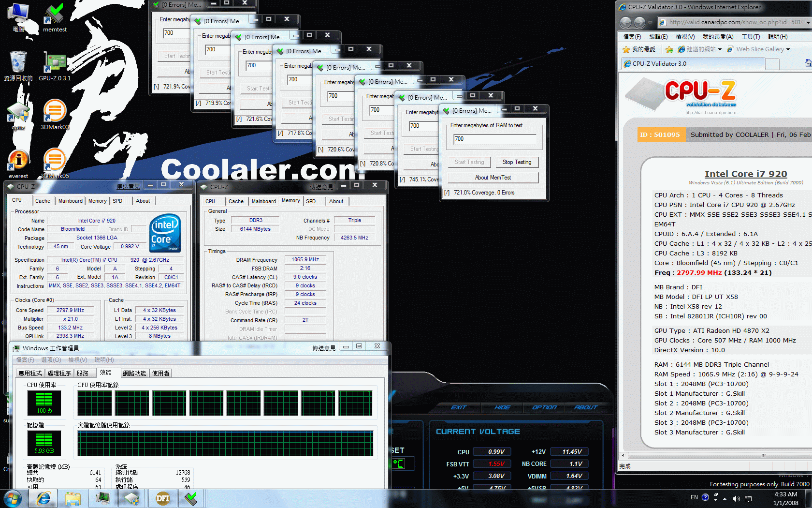The image size is (812, 508).
Task: Open the 3DMark03 desktop shortcut
Action: click(x=55, y=114)
